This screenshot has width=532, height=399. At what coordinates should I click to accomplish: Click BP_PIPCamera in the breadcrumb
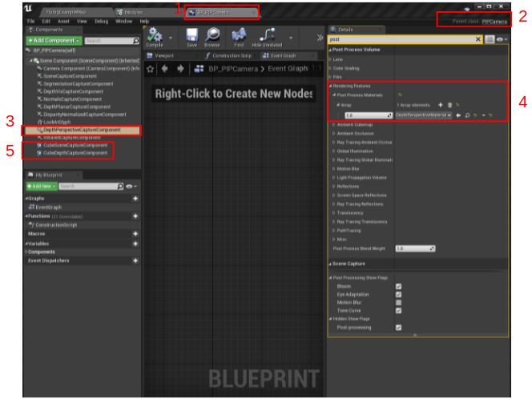(233, 69)
